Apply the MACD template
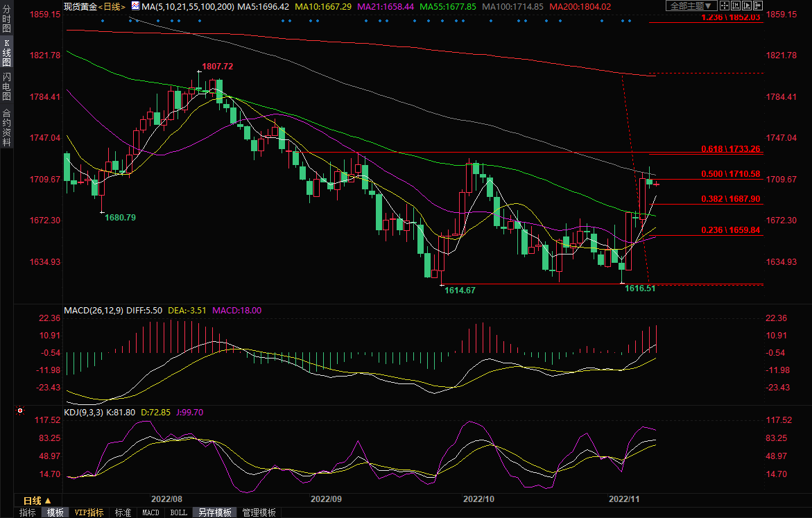Image resolution: width=812 pixels, height=518 pixels. 150,512
